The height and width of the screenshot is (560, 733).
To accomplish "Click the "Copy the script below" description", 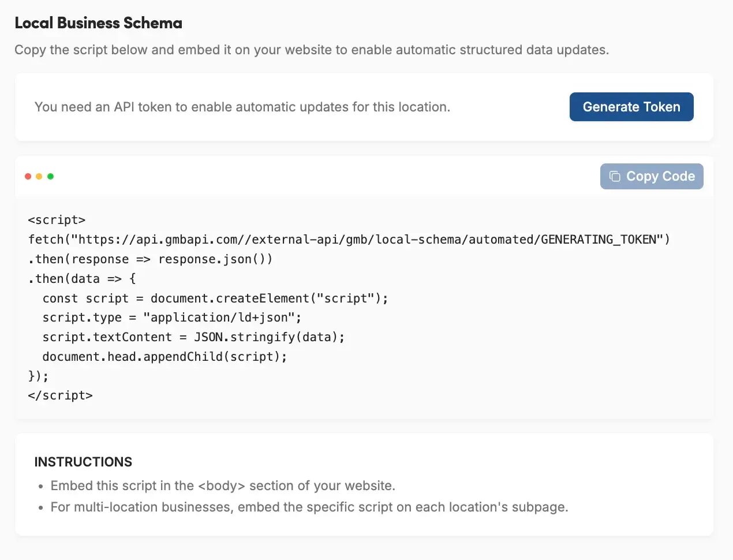I will 312,50.
